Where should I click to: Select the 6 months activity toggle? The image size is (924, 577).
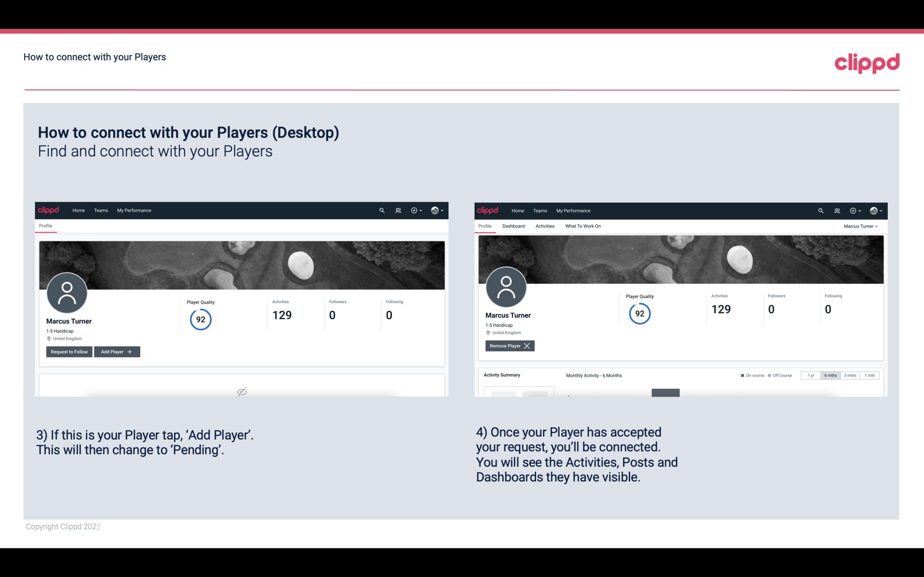click(830, 376)
